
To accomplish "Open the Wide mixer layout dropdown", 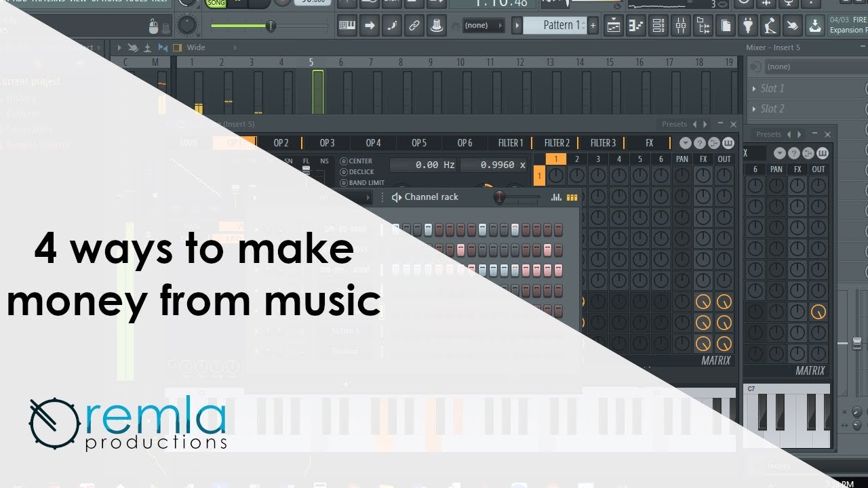I will (x=212, y=47).
